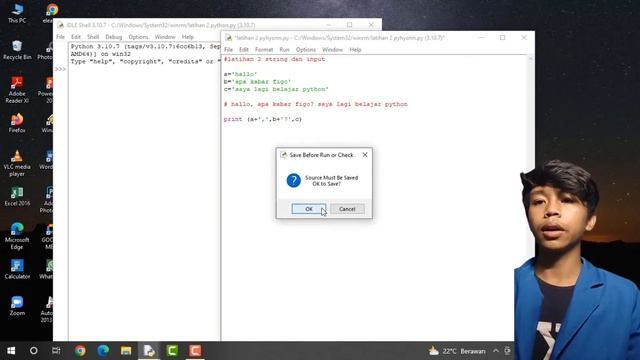The height and width of the screenshot is (360, 640).
Task: Select Chrome shortcut on the desktop
Action: pyautogui.click(x=51, y=13)
